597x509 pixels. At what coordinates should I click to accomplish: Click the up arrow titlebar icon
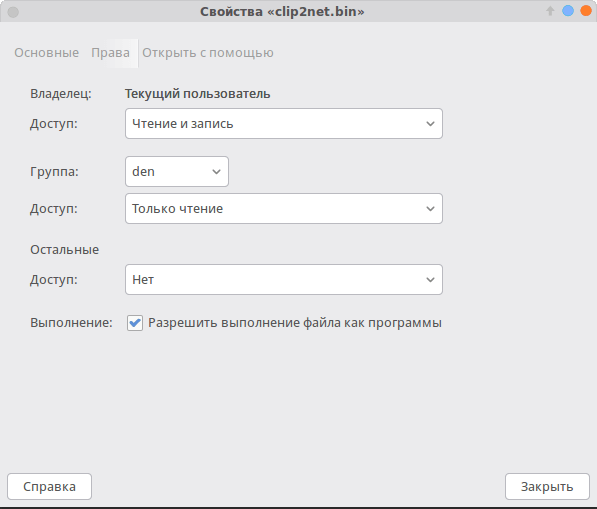pyautogui.click(x=550, y=11)
